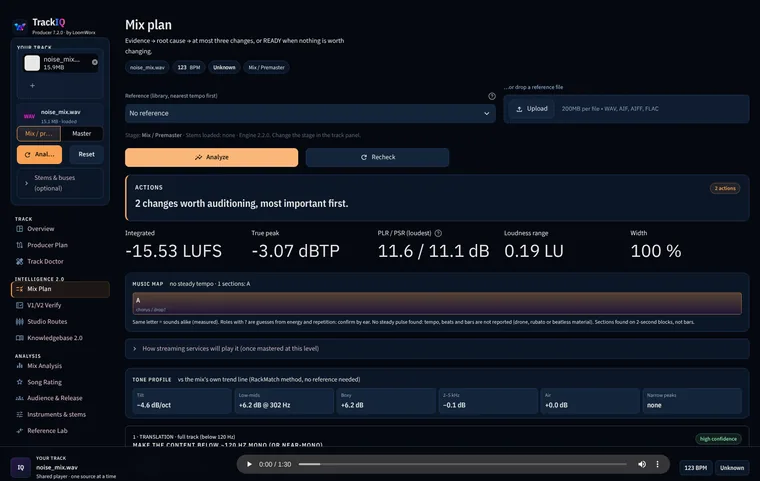Mute audio with the speaker icon
The image size is (760, 481).
tap(642, 465)
